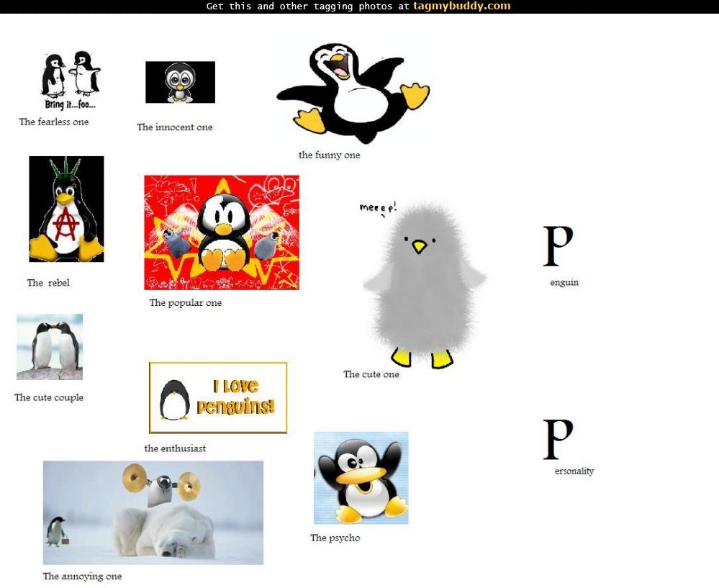Image resolution: width=719 pixels, height=588 pixels.
Task: Click the 'The cute one' caption
Action: (371, 374)
